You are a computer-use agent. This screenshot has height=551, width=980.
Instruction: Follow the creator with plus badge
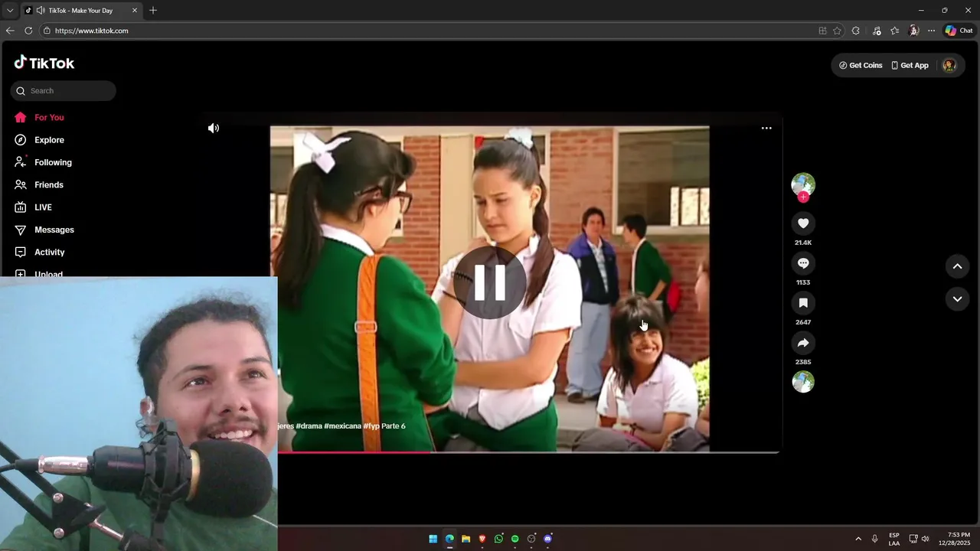tap(803, 197)
